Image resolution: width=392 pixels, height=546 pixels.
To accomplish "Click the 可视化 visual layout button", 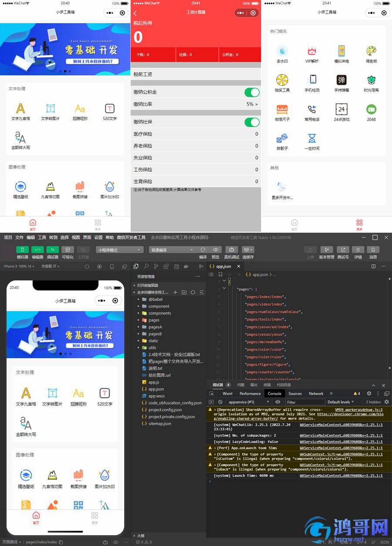I will [x=68, y=250].
